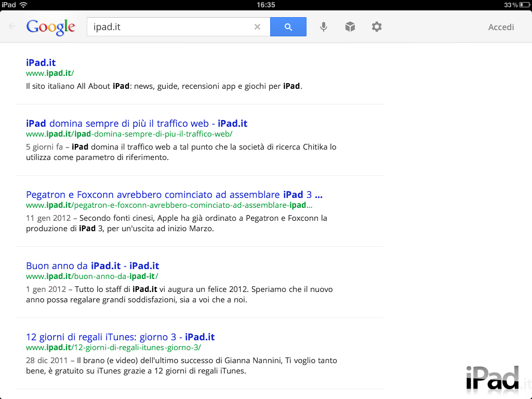Sign in via the Accedi link
532x399 pixels.
(501, 27)
